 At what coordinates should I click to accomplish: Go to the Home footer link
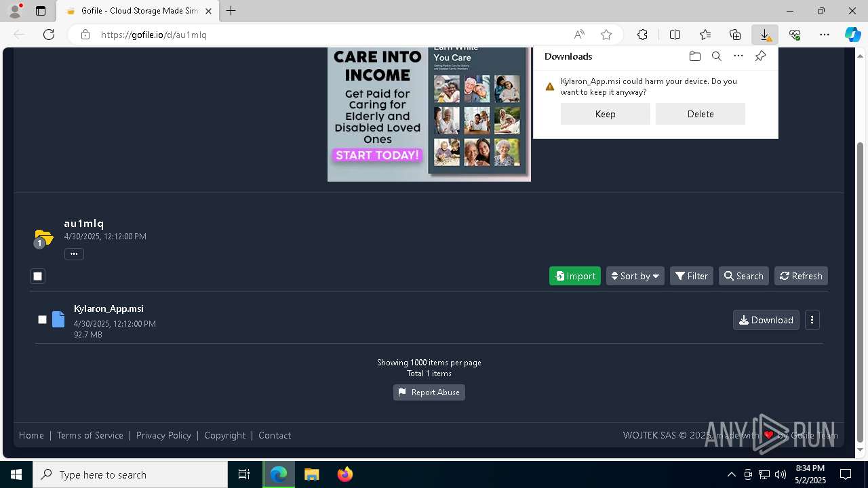pos(31,435)
